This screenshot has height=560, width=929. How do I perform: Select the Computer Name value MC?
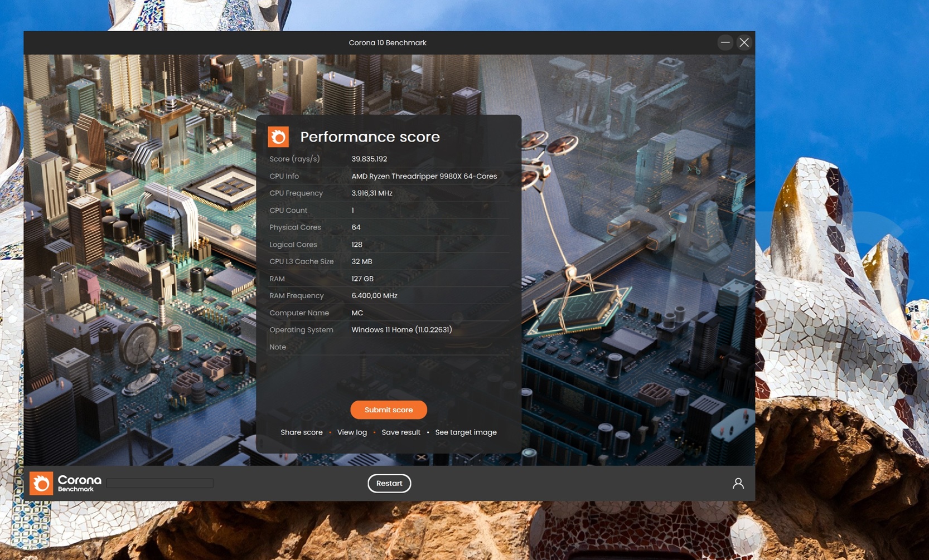(357, 313)
